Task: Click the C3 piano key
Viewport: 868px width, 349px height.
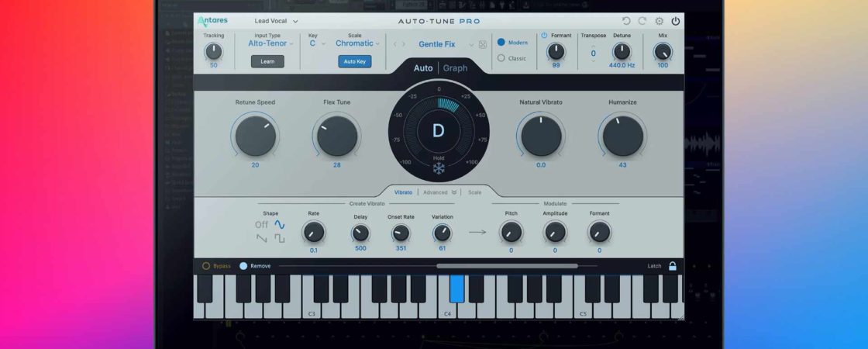Action: click(x=312, y=310)
